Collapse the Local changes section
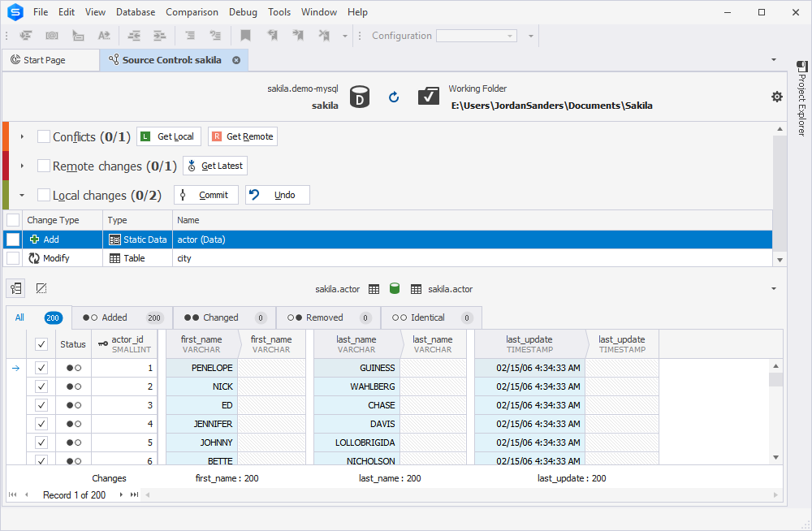 point(22,196)
